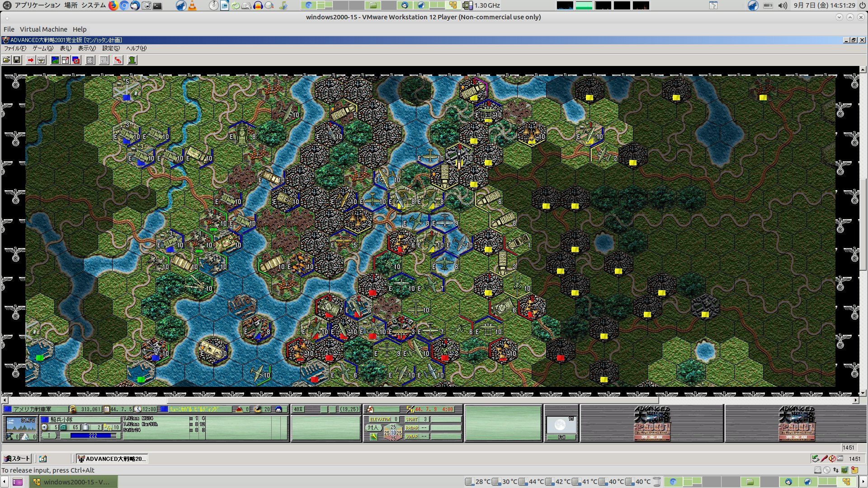Click the StiGr24 weapon row
The image size is (868, 488).
point(164,430)
